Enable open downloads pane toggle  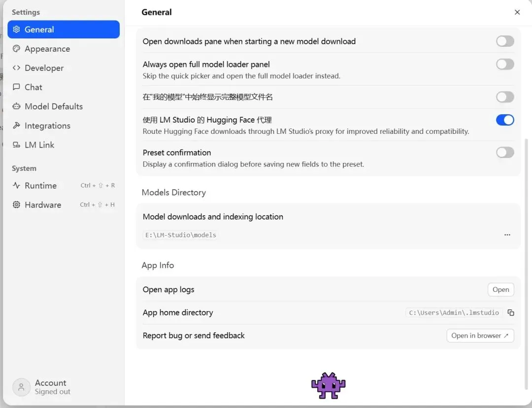505,41
